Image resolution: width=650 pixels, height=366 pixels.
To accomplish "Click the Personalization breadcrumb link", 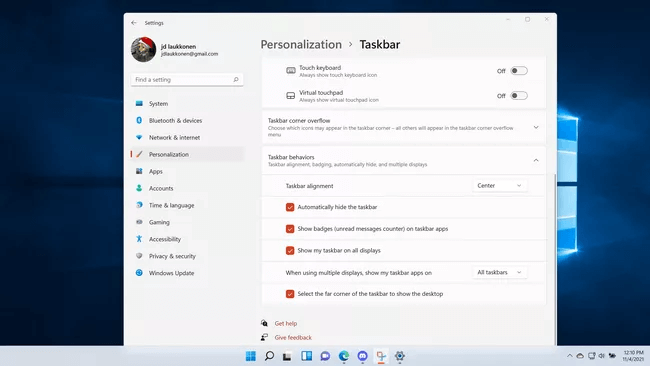I will click(301, 44).
